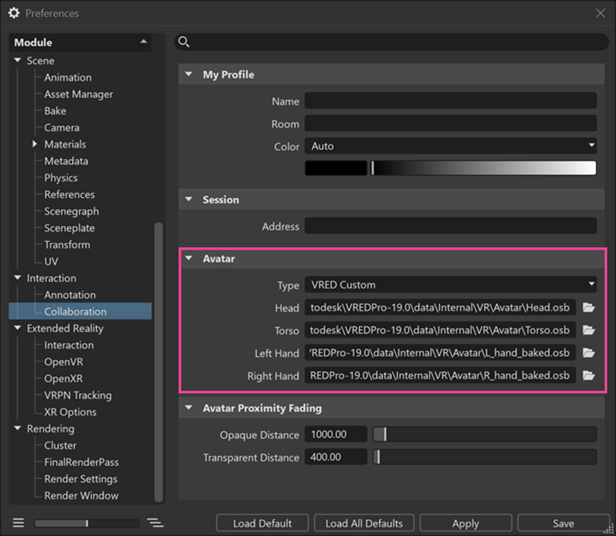Click the Torso file path field

pos(440,330)
